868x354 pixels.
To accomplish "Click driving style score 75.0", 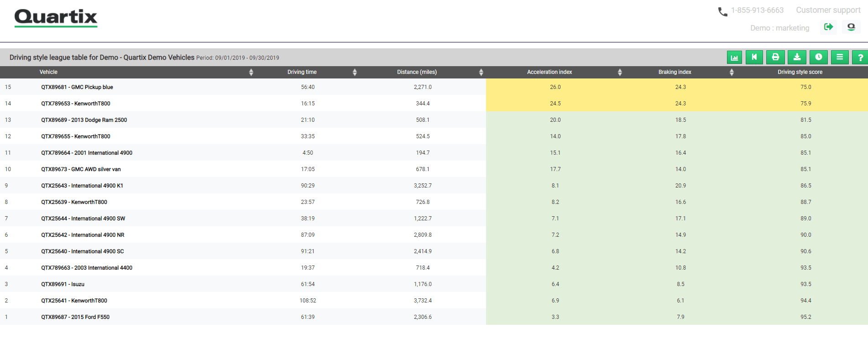I will click(x=806, y=87).
